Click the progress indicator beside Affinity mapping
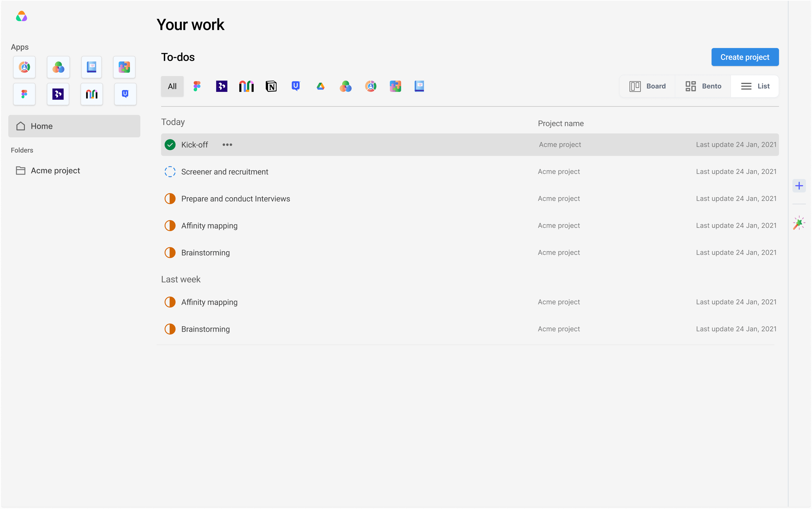This screenshot has height=509, width=812. click(x=170, y=225)
